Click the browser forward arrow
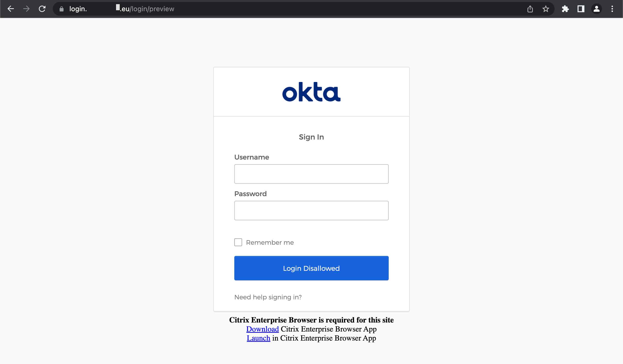Viewport: 623px width, 364px height. (x=26, y=9)
